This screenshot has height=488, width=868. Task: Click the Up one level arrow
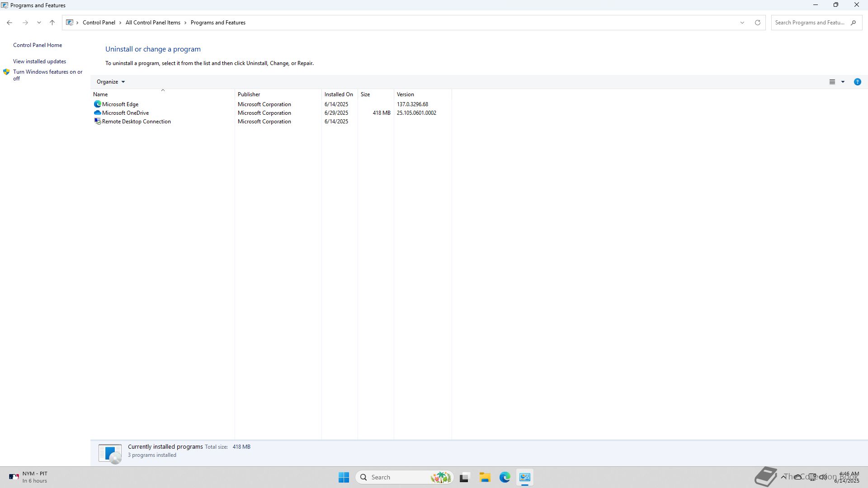pos(52,23)
